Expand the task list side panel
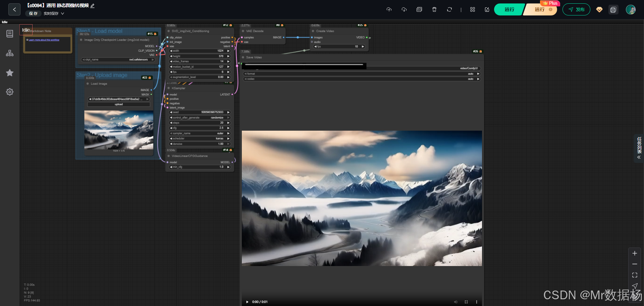The image size is (644, 306). pos(639,148)
